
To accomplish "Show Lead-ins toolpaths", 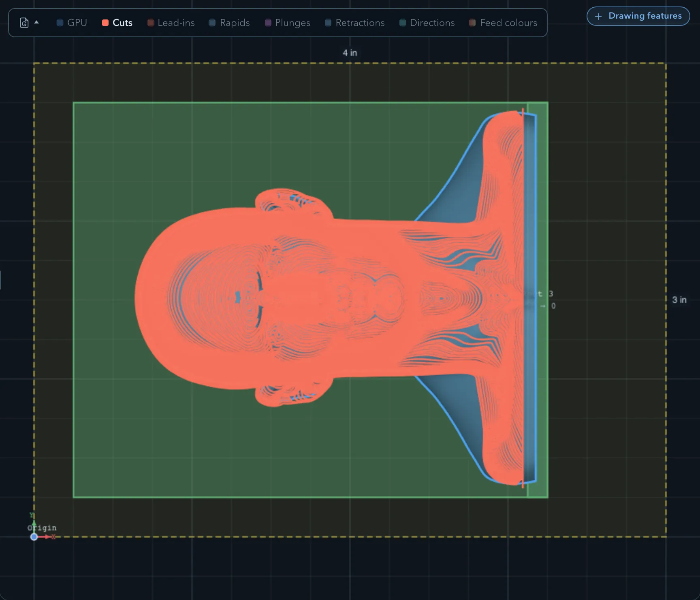I will pos(171,23).
